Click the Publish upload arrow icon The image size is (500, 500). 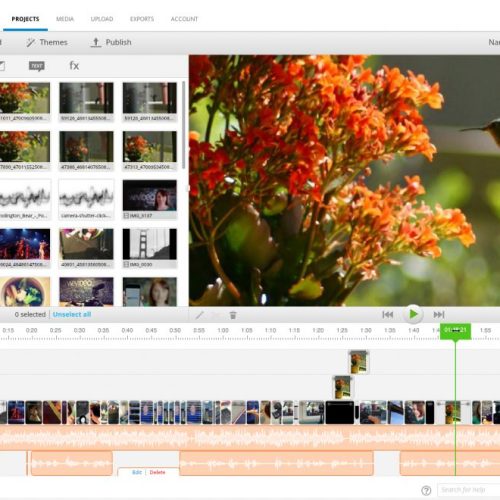(96, 42)
